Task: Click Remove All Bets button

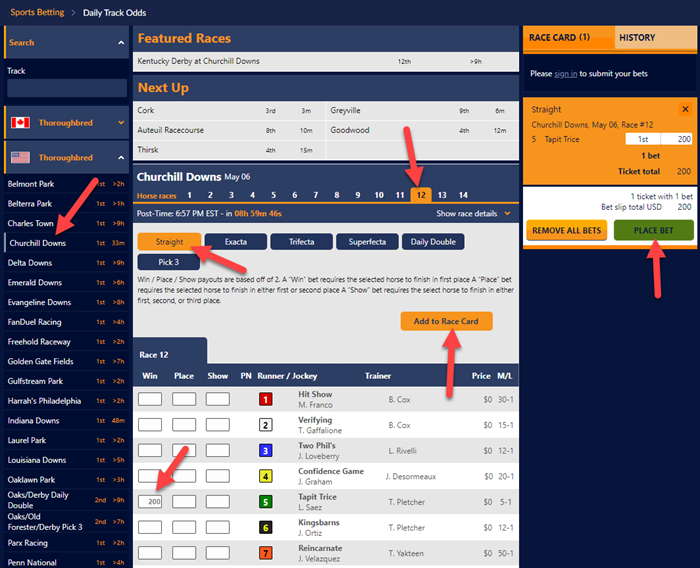Action: (x=567, y=230)
